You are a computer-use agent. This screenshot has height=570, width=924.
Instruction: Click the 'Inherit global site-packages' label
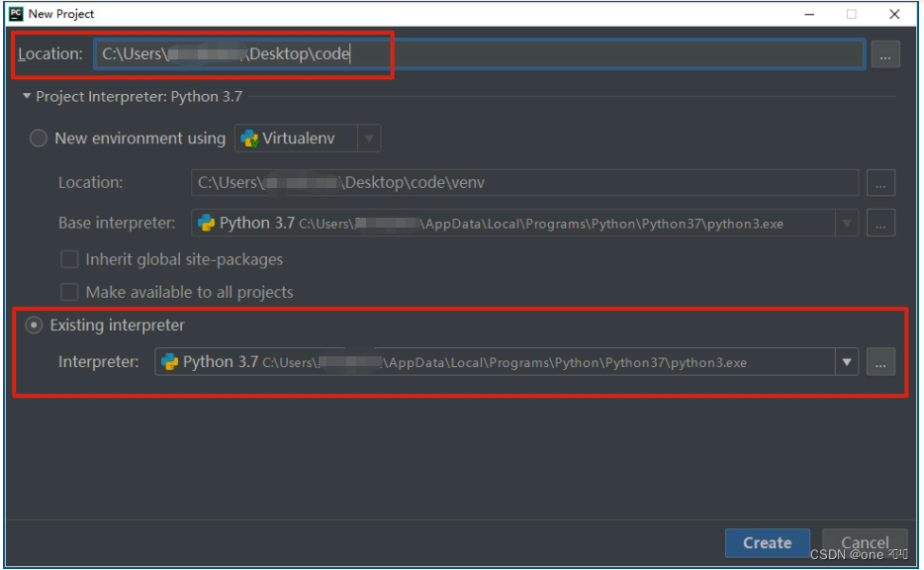pos(184,259)
